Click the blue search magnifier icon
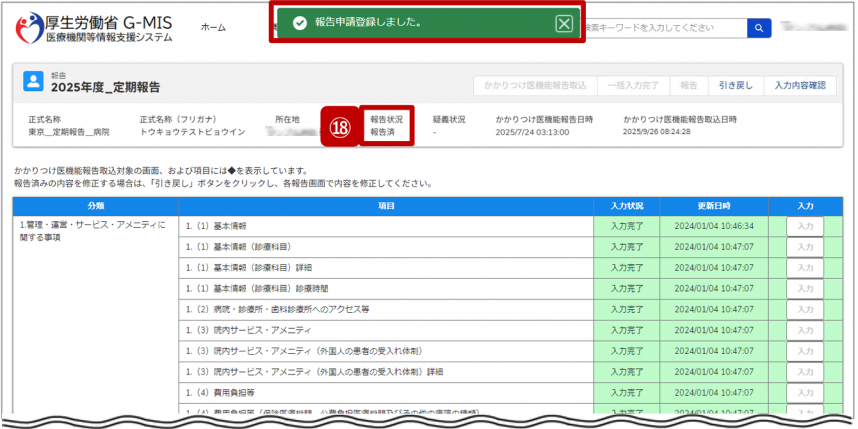The height and width of the screenshot is (429, 858). point(760,28)
